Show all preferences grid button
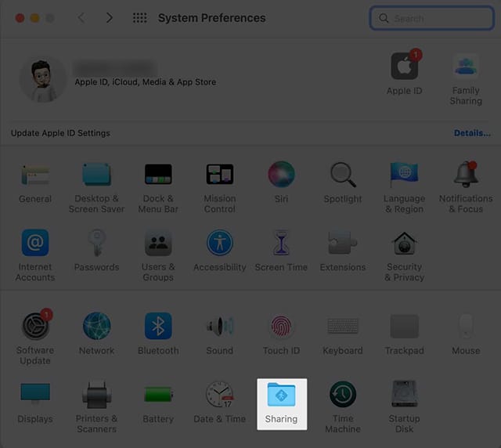The width and height of the screenshot is (501, 448). (x=140, y=17)
